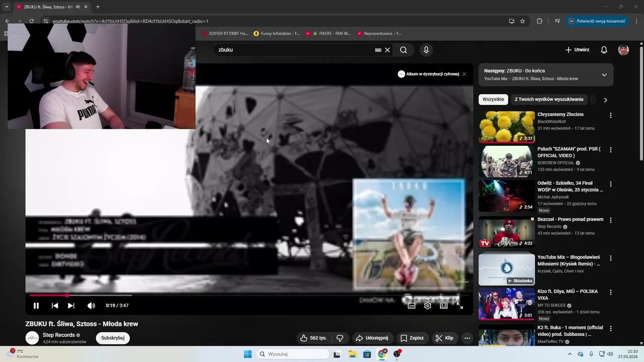644x362 pixels.
Task: Open options for Chryzantemy Złociste video
Action: coord(611,115)
